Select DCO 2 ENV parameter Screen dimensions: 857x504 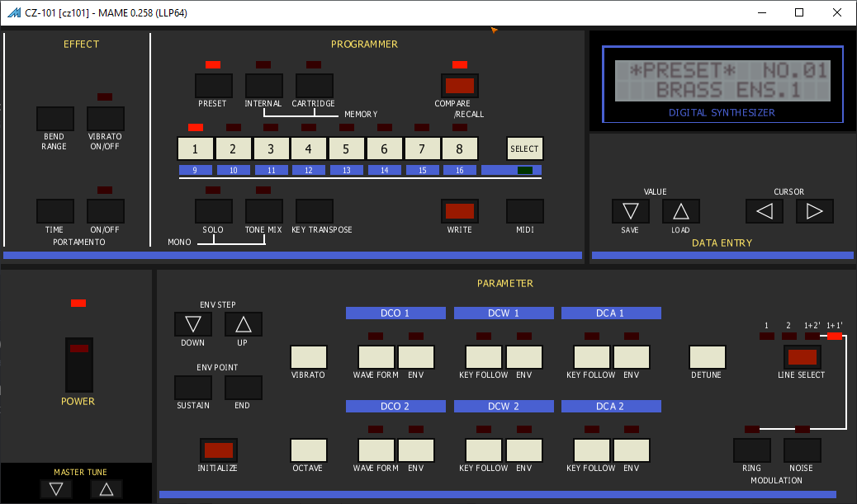pyautogui.click(x=416, y=450)
